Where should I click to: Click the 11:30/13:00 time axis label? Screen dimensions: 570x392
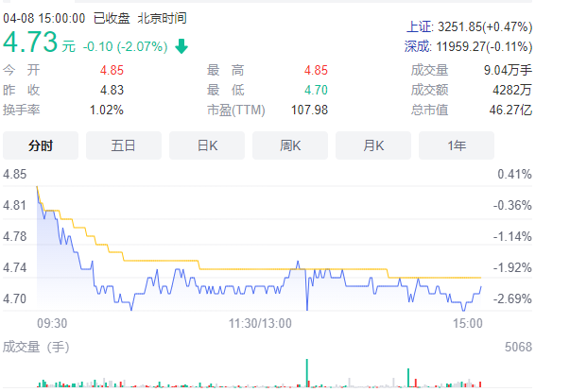(x=260, y=323)
